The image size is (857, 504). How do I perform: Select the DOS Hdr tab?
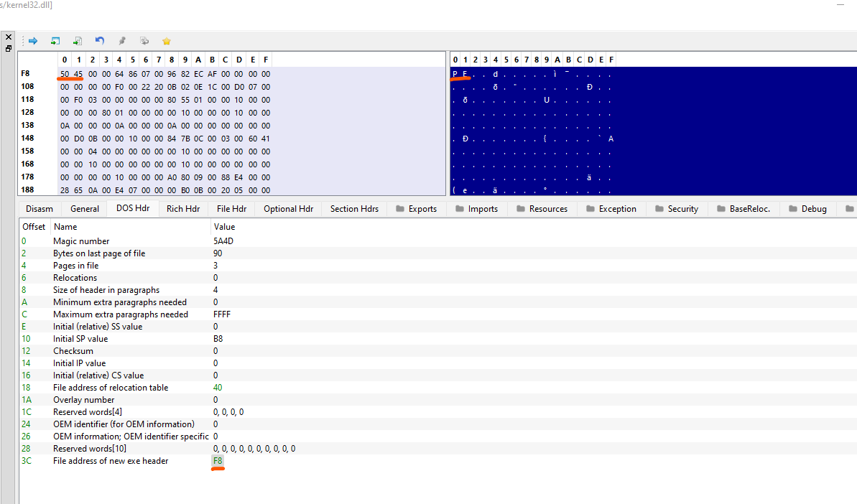click(133, 208)
